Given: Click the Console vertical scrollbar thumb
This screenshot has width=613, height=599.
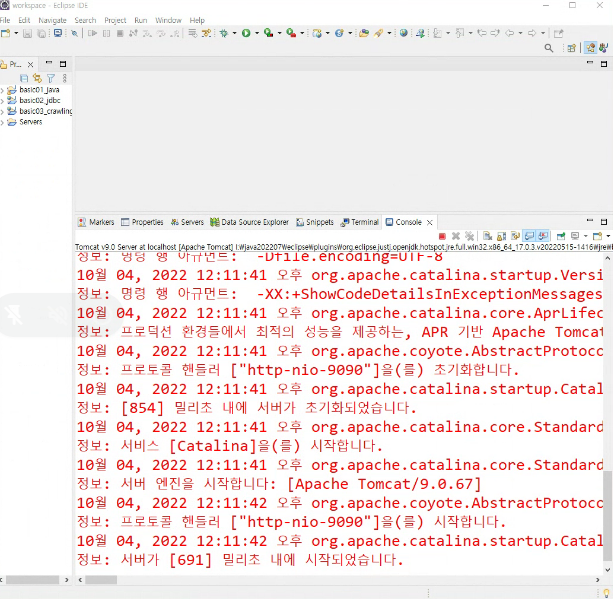Looking at the screenshot, I should point(607,516).
